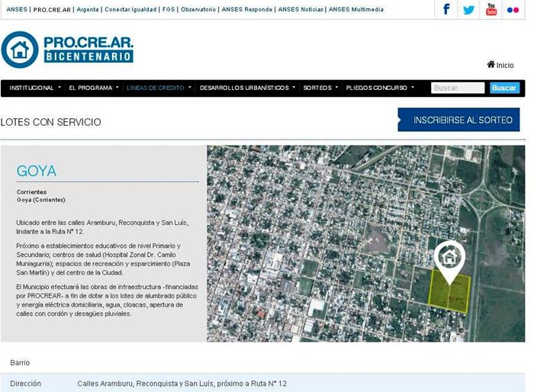Screen dimensions: 534x392
Task: Open the Flickr social icon
Action: pyautogui.click(x=514, y=10)
